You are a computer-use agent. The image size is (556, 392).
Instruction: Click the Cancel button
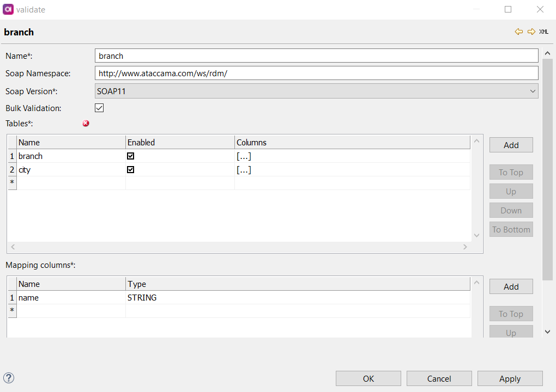tap(439, 378)
